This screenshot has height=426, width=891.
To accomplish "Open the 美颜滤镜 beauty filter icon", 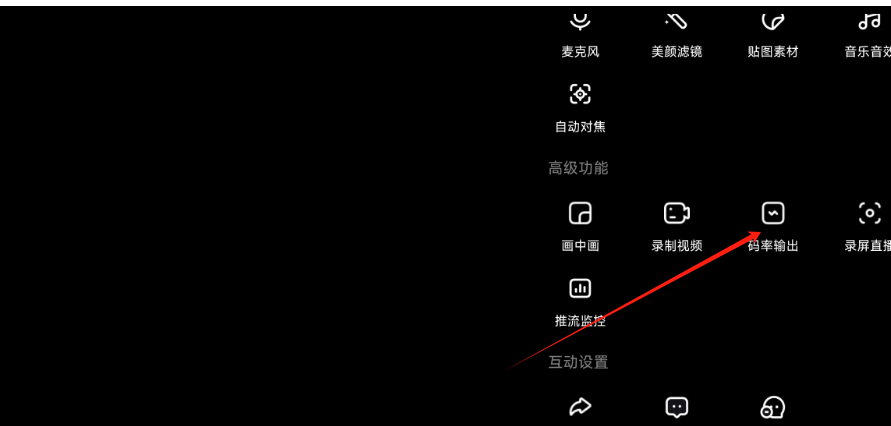I will pyautogui.click(x=677, y=22).
